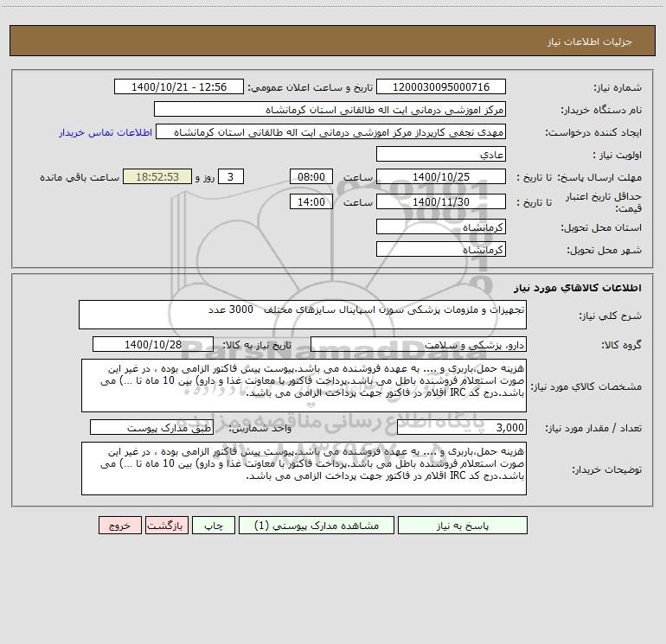Click the نام دستگاه خریدار label
This screenshot has width=666, height=644.
(601, 111)
